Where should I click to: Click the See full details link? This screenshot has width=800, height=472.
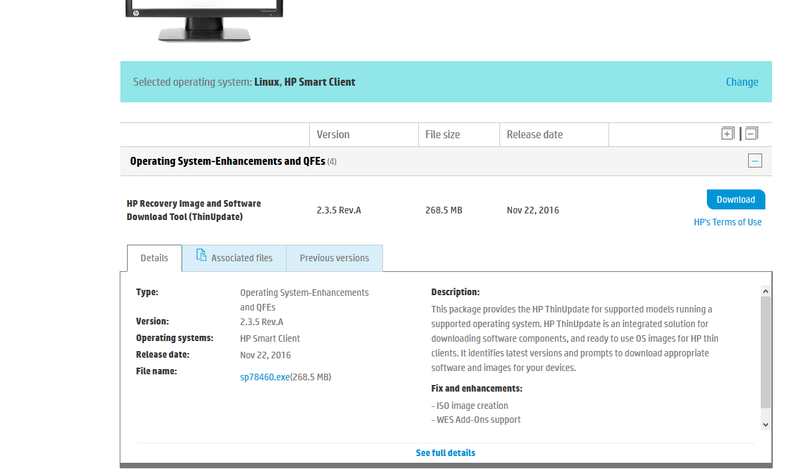point(445,453)
